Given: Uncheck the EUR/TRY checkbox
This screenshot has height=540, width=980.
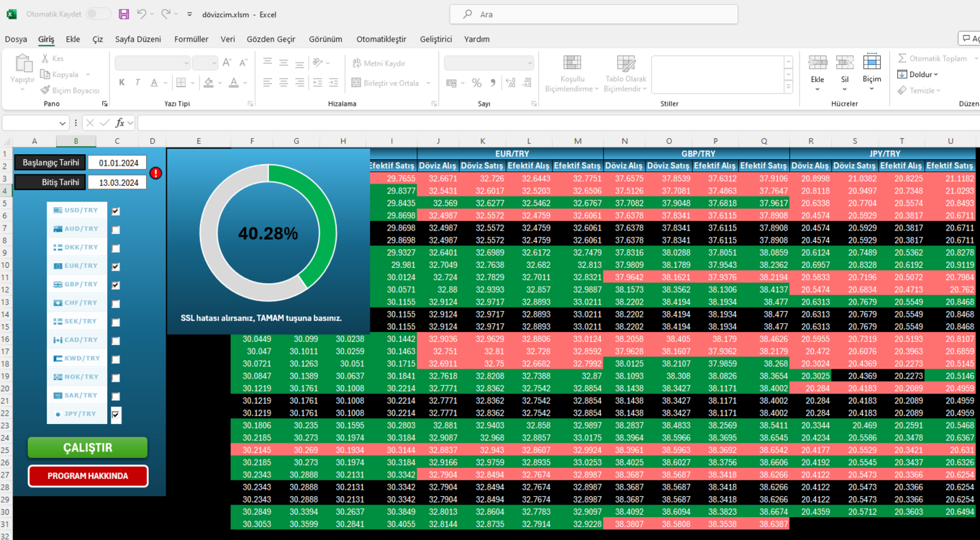Looking at the screenshot, I should pos(116,266).
